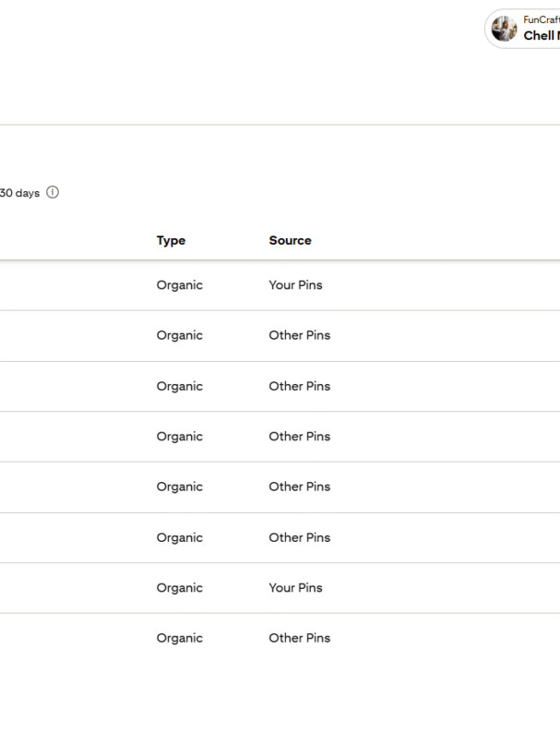Viewport: 560px width, 745px height.
Task: Click the FunCraft profile avatar picture
Action: (x=505, y=29)
